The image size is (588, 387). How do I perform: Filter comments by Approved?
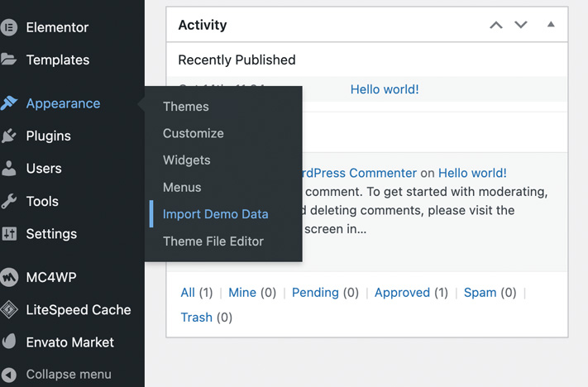tap(403, 293)
